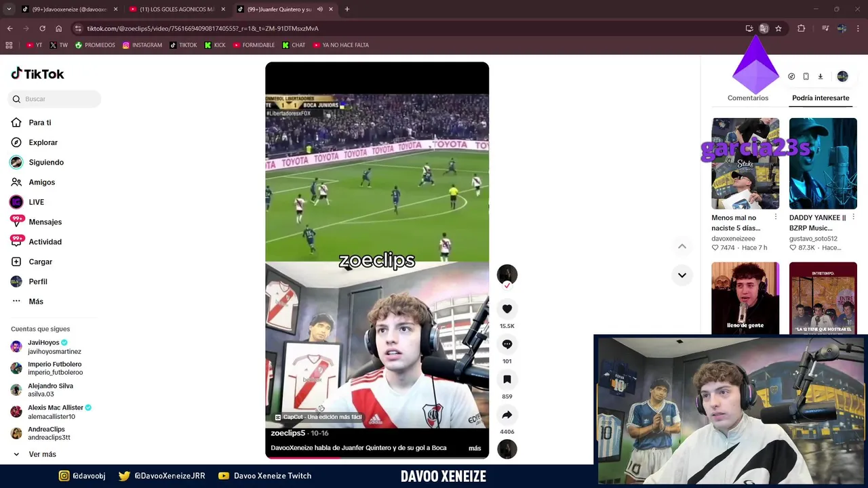Open the Para ti feed

40,123
